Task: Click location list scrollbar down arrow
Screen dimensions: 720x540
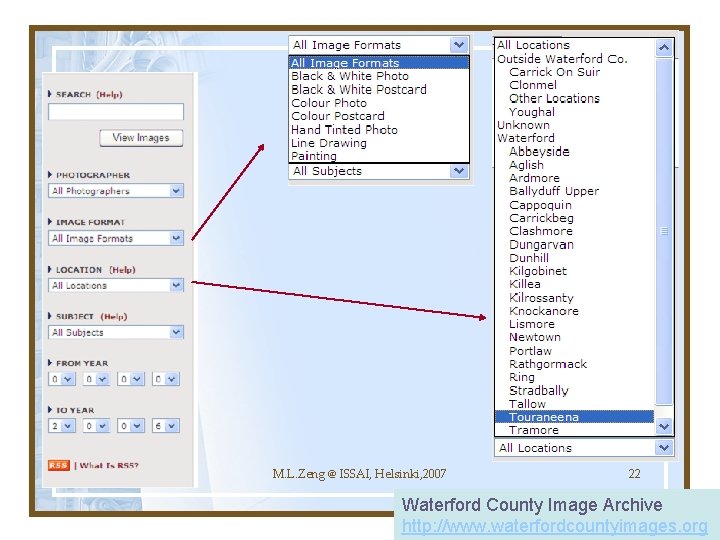Action: (x=664, y=427)
